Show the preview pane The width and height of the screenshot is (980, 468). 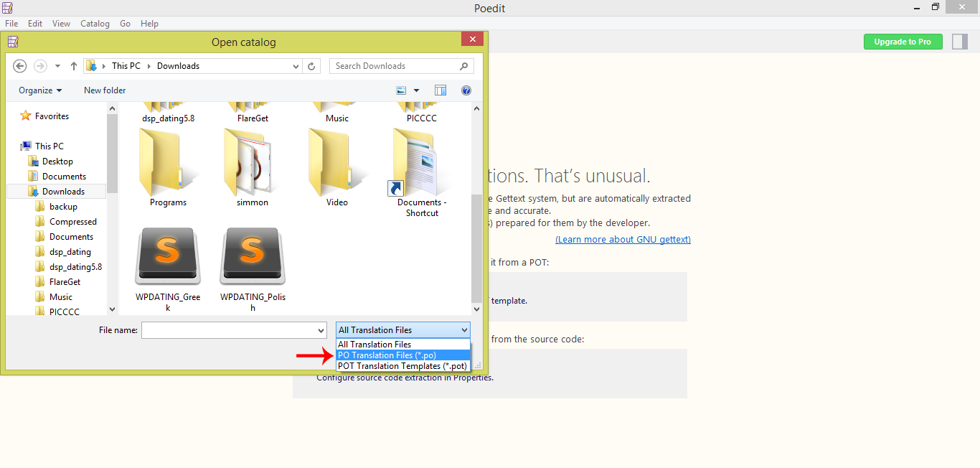(x=440, y=90)
